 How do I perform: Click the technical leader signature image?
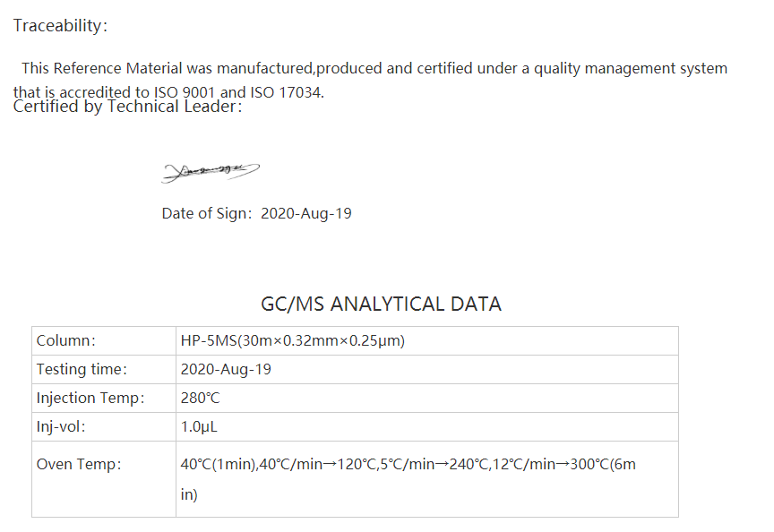(x=211, y=172)
